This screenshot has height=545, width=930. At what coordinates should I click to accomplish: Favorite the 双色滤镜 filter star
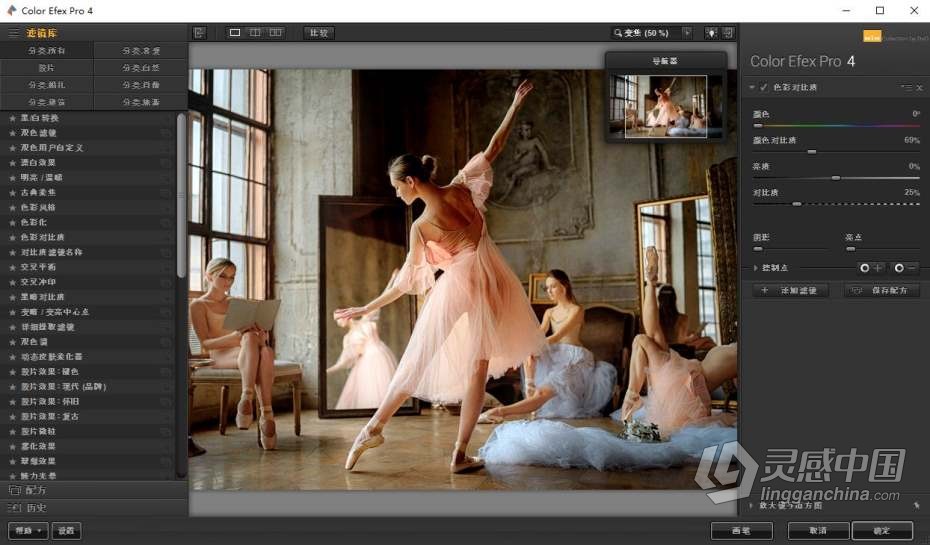point(12,133)
